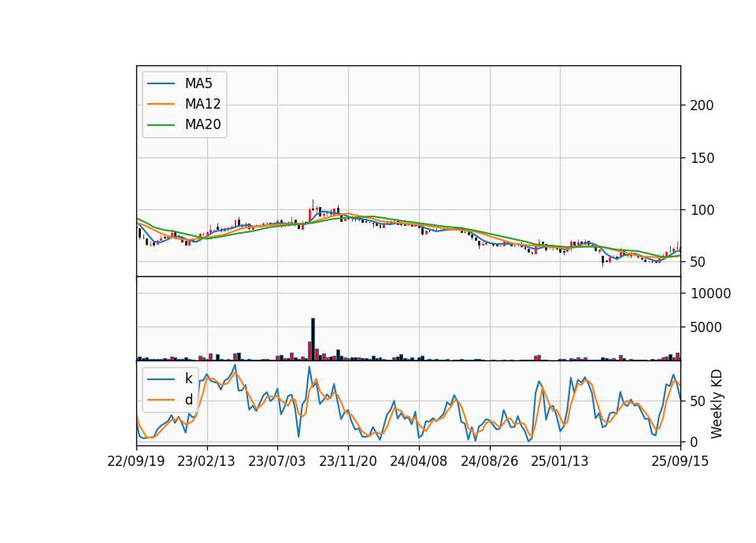Click the orange MA12 legend line sample
The image size is (756, 543).
coord(161,104)
